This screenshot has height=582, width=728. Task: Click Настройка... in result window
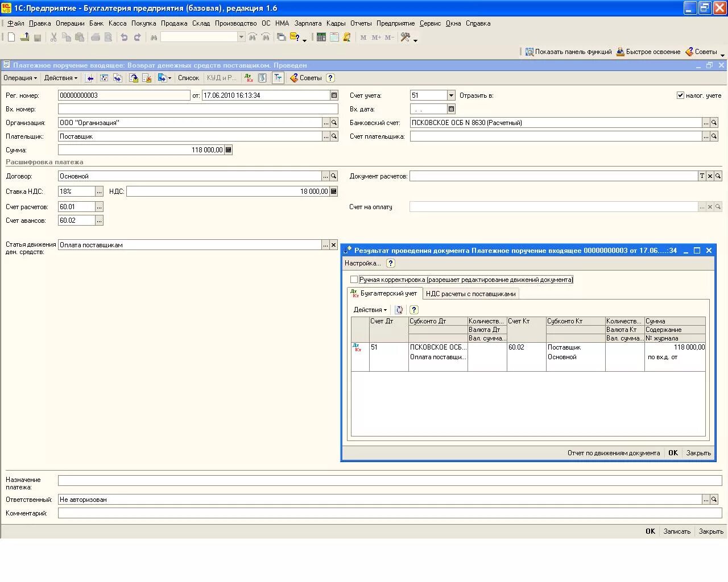coord(362,263)
